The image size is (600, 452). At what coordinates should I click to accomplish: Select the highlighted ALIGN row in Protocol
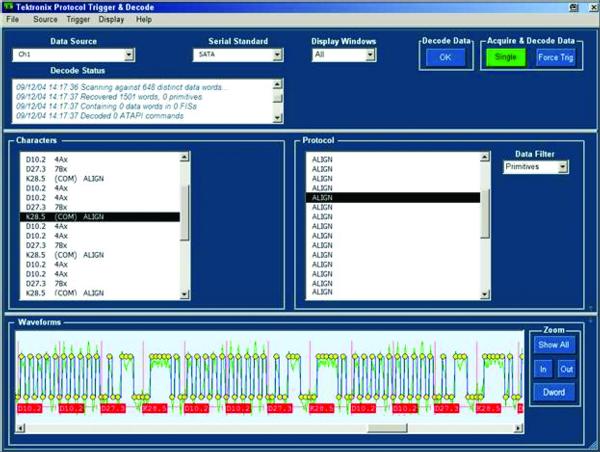393,197
